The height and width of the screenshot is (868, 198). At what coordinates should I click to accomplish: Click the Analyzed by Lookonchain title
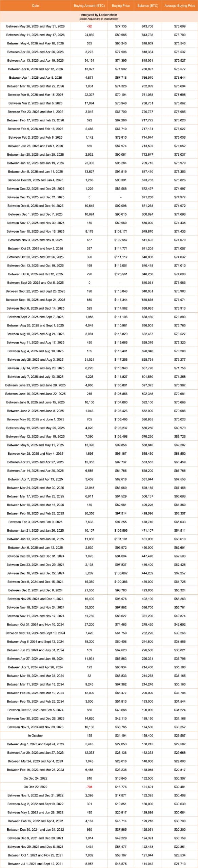99,15
